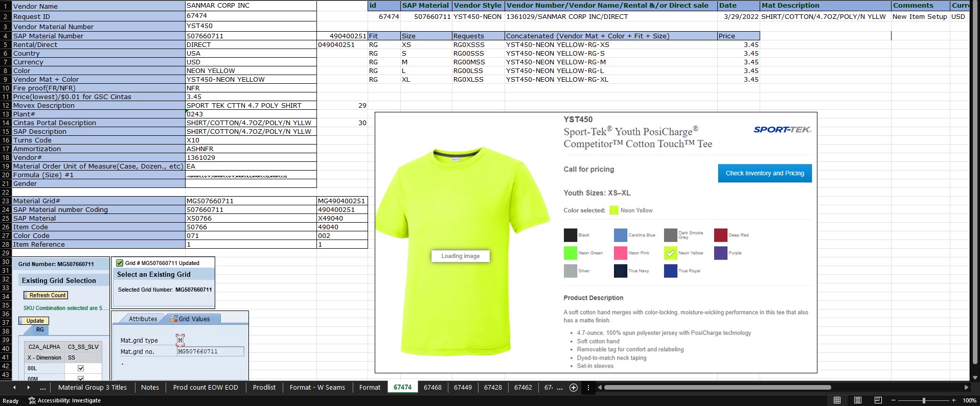
Task: Pick the True Royal color swatch
Action: coord(670,271)
